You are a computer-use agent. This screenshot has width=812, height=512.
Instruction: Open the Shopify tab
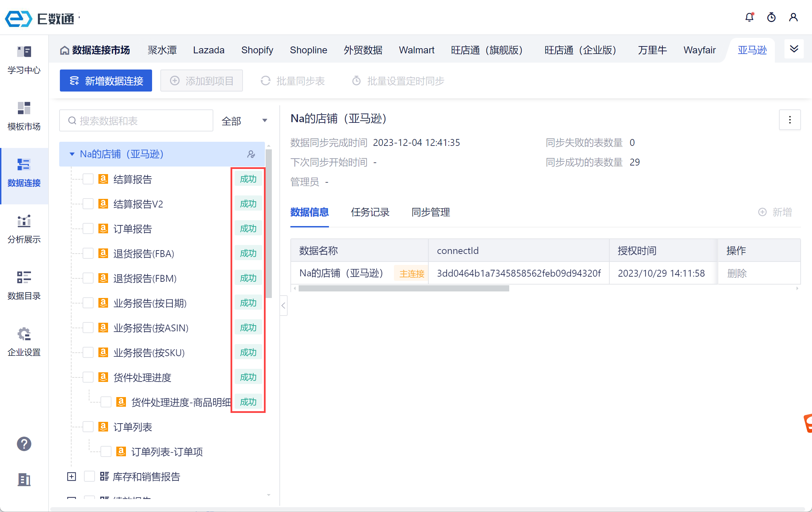[x=257, y=50]
